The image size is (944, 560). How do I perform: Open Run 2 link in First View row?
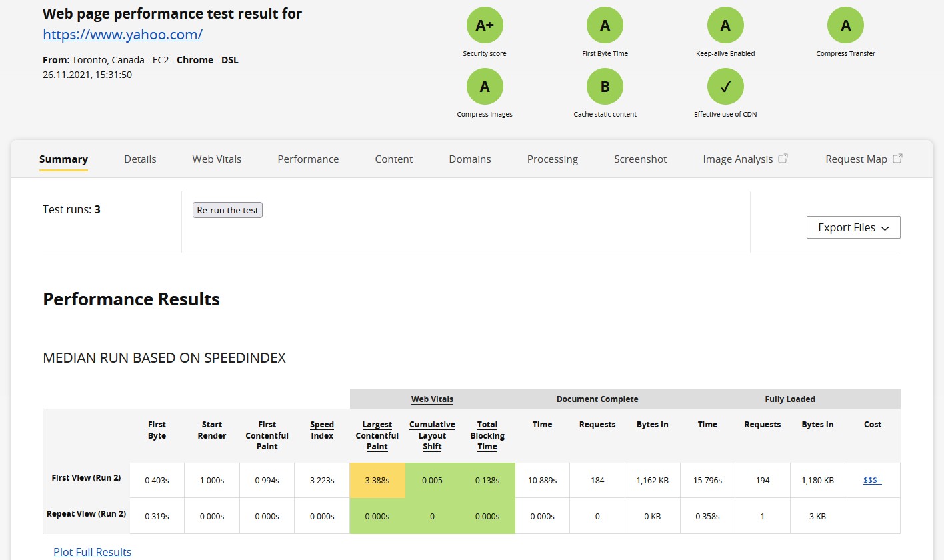(107, 478)
